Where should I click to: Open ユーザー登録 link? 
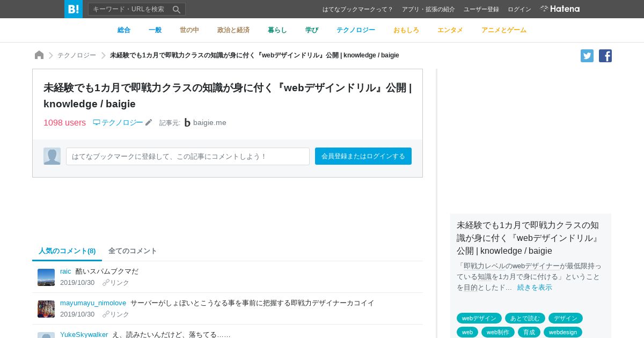(481, 9)
